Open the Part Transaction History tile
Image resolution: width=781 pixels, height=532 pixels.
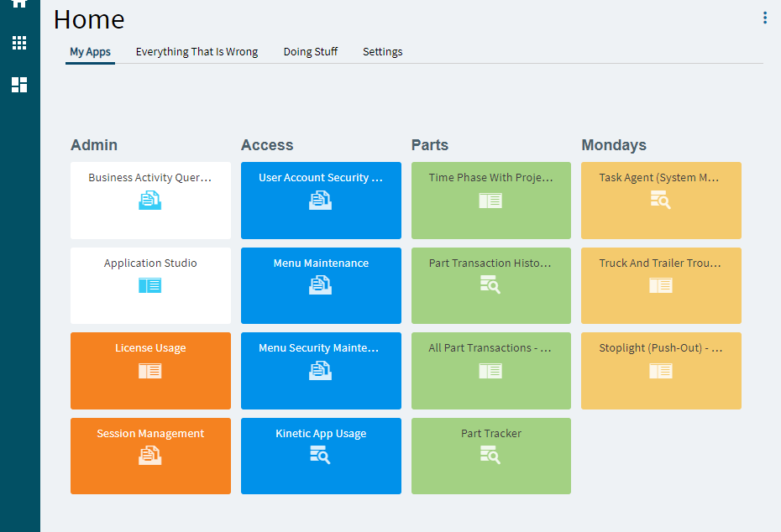pyautogui.click(x=491, y=285)
